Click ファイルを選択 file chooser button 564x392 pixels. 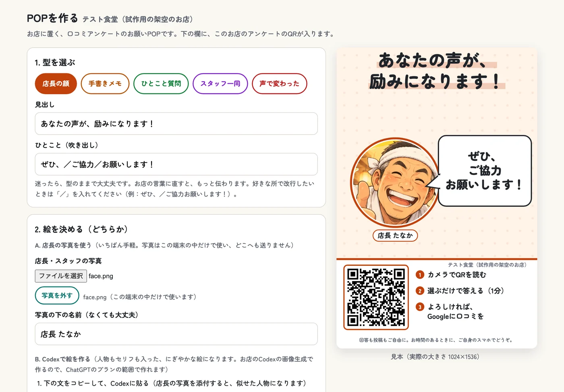coord(61,276)
